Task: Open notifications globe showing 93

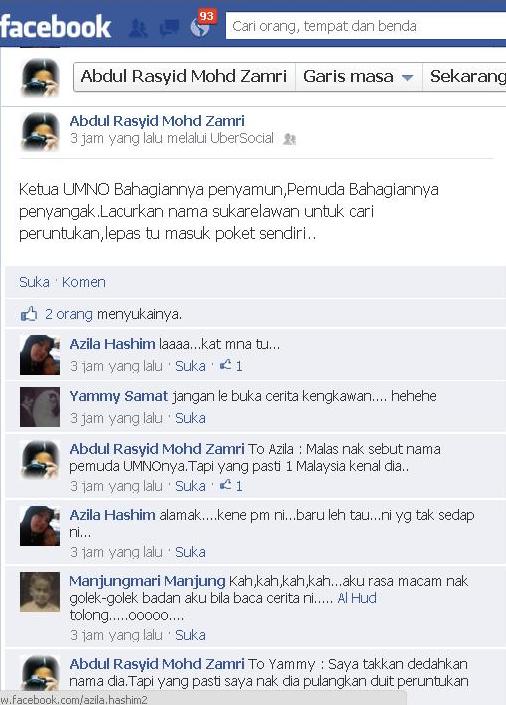Action: click(201, 27)
